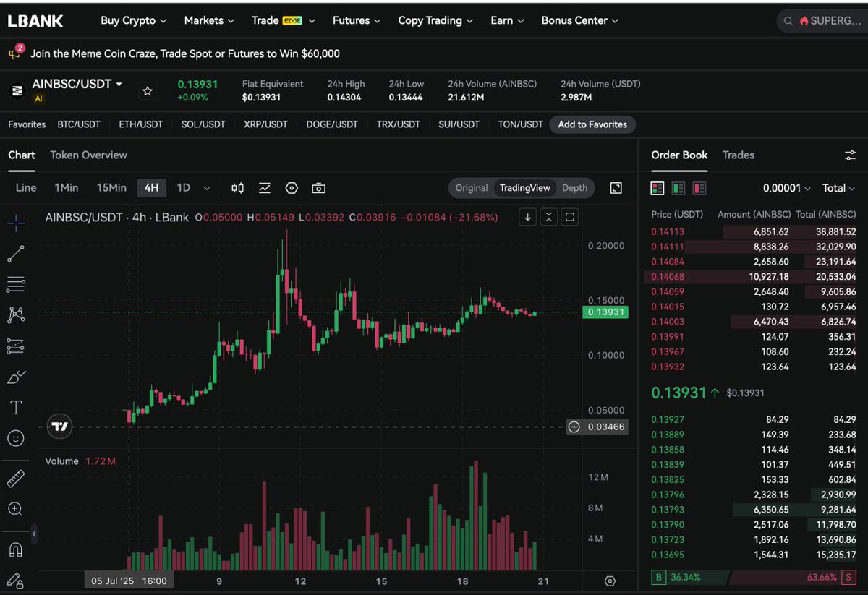Open the AINBSC/USDT pair selector
The height and width of the screenshot is (595, 868).
pos(77,85)
